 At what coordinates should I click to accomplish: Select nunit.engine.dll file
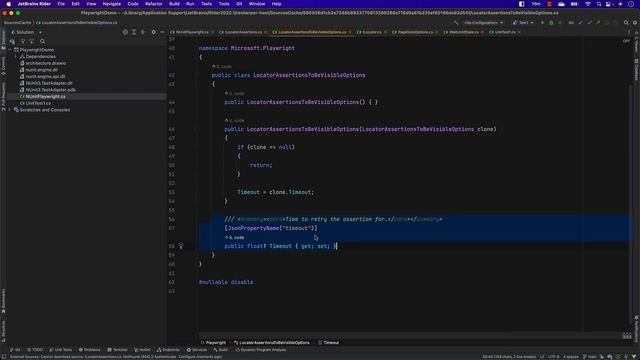[41, 70]
